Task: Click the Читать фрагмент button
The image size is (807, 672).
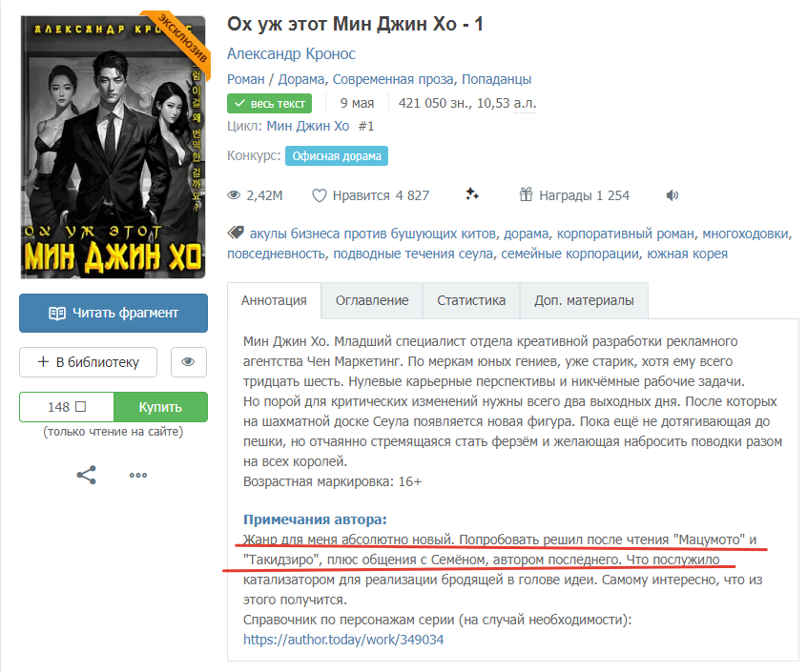Action: [x=114, y=313]
